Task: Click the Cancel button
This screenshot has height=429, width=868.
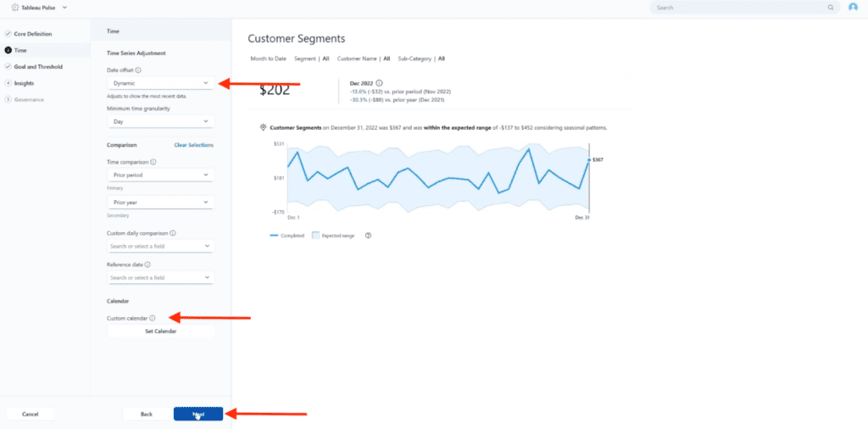Action: pyautogui.click(x=31, y=414)
